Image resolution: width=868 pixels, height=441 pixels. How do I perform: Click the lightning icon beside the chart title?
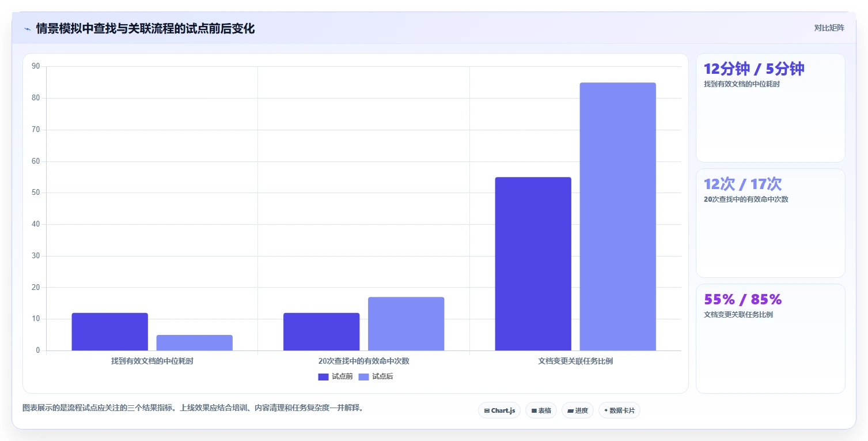pyautogui.click(x=27, y=29)
